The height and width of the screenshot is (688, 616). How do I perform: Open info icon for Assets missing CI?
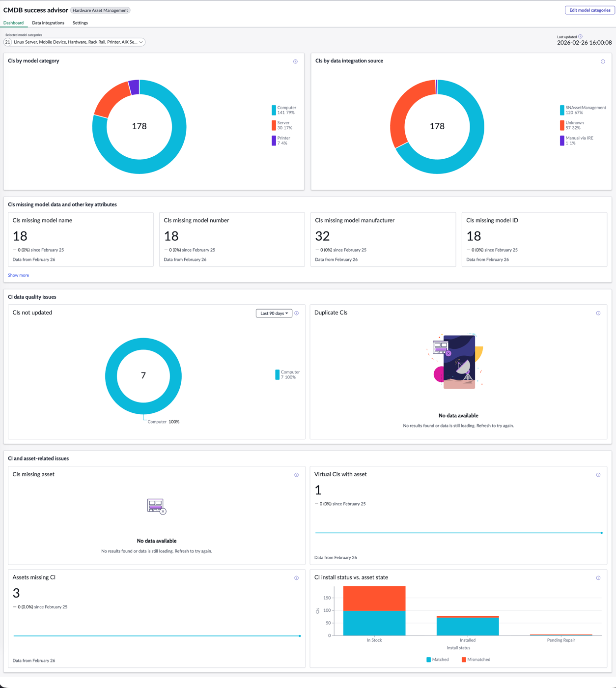(297, 578)
